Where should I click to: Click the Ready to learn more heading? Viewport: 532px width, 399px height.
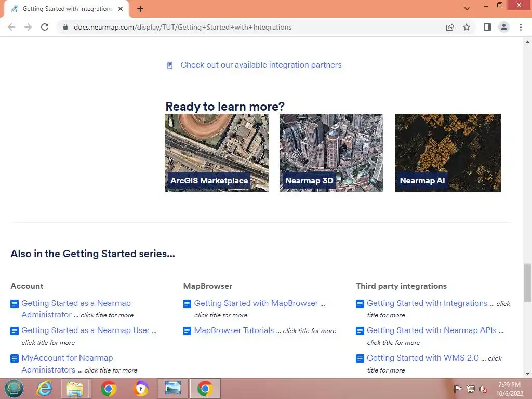(225, 106)
